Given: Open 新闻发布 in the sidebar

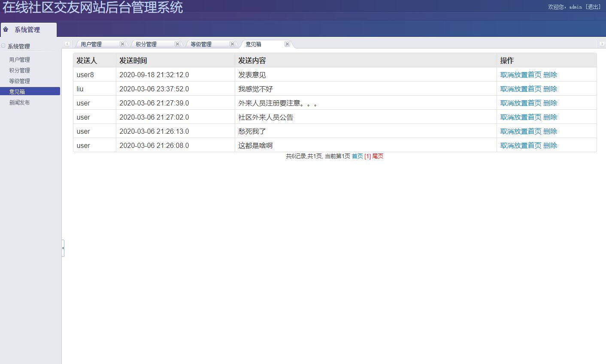Looking at the screenshot, I should (20, 102).
